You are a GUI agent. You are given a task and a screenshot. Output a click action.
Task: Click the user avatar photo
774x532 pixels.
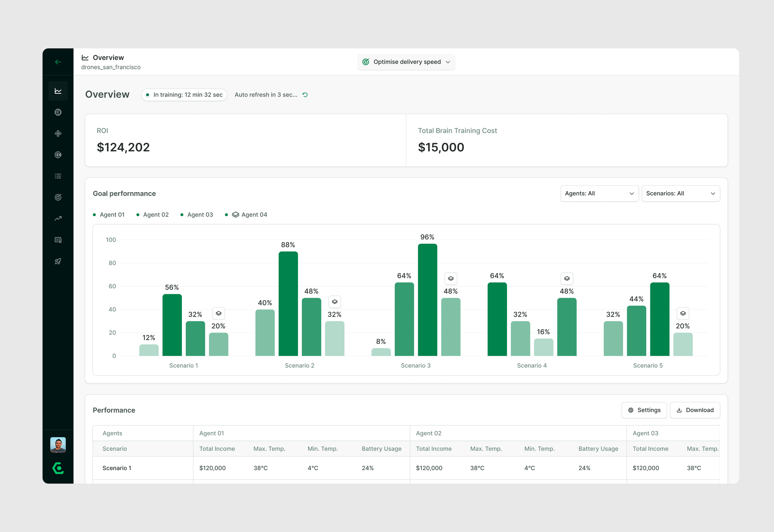tap(58, 445)
